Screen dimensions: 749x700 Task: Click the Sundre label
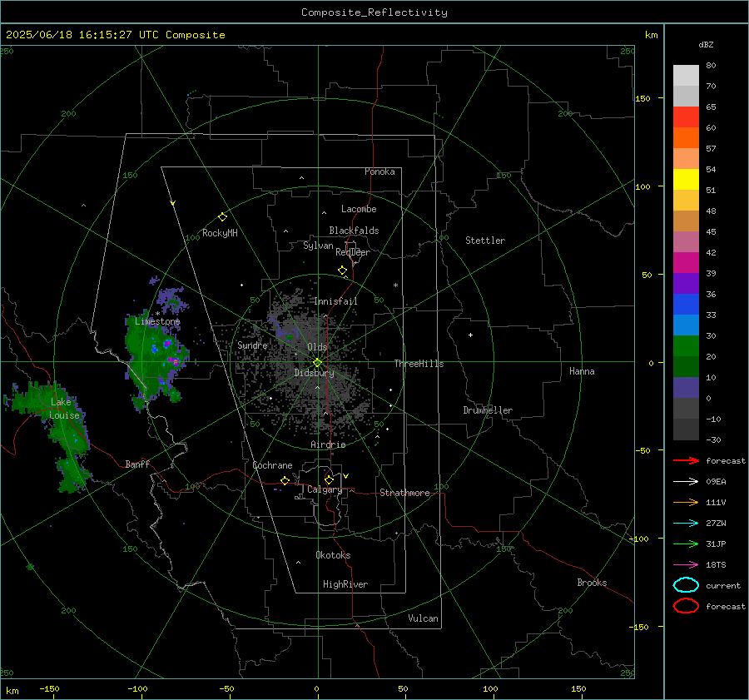(252, 345)
